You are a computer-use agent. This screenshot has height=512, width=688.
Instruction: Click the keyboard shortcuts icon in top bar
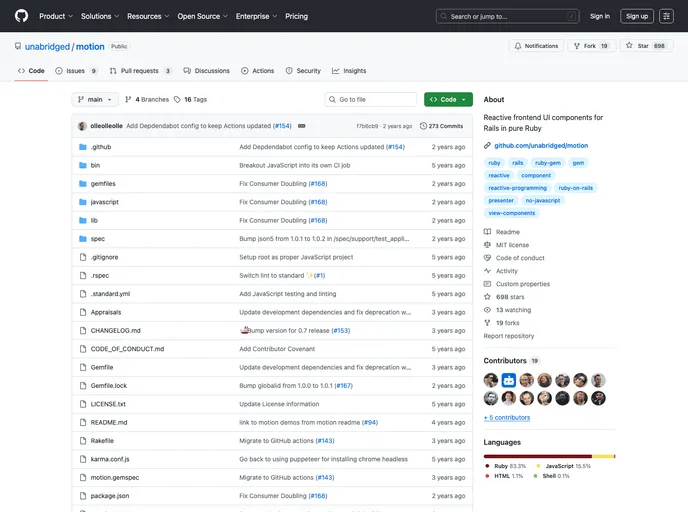pyautogui.click(x=666, y=16)
